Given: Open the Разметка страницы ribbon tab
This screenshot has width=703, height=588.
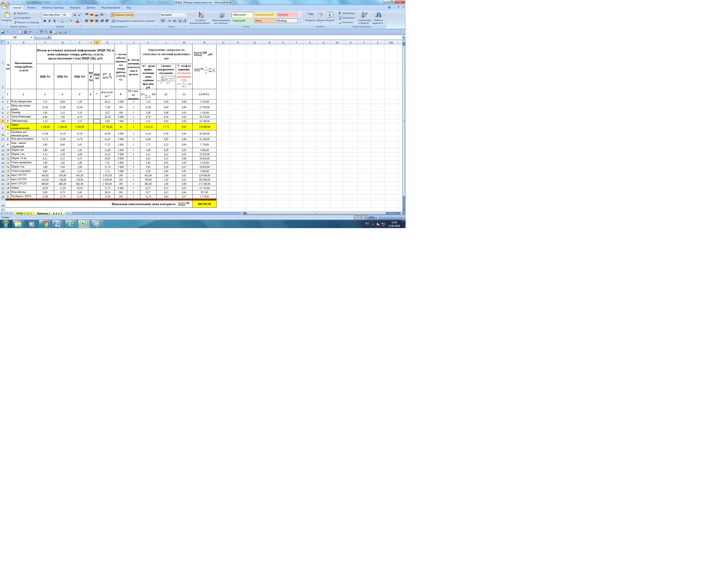Looking at the screenshot, I should pos(53,7).
